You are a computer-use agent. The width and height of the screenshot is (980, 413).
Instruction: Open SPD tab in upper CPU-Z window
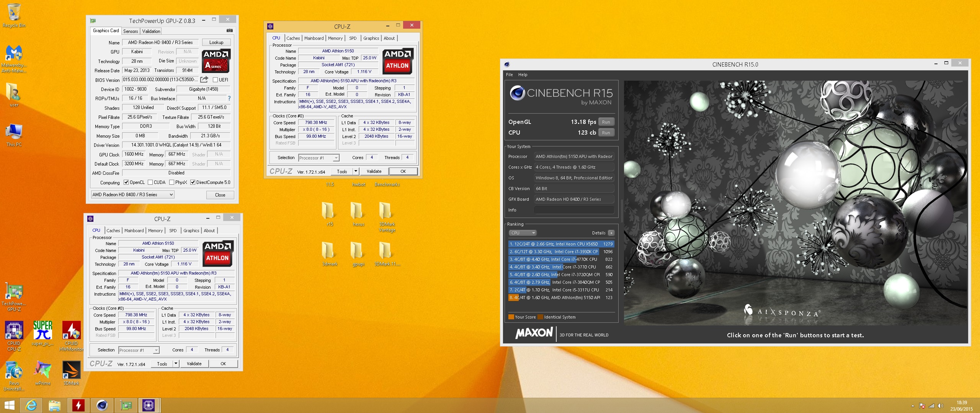[353, 38]
